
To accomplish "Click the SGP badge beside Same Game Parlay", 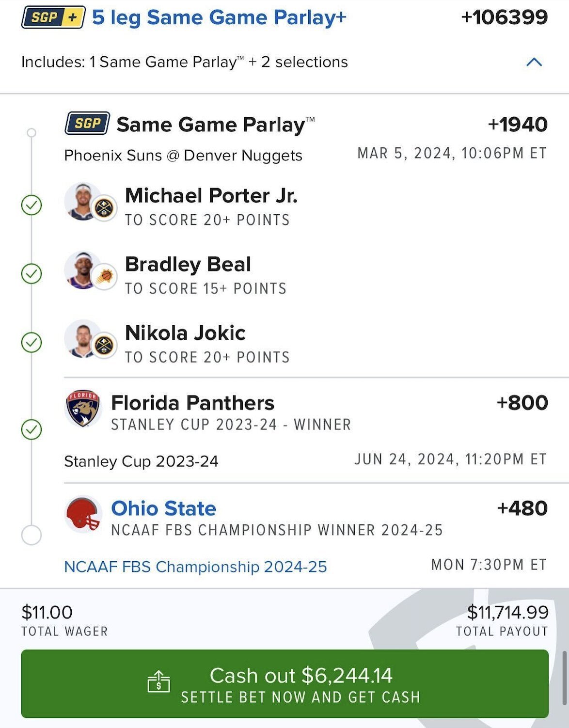I will (x=87, y=124).
